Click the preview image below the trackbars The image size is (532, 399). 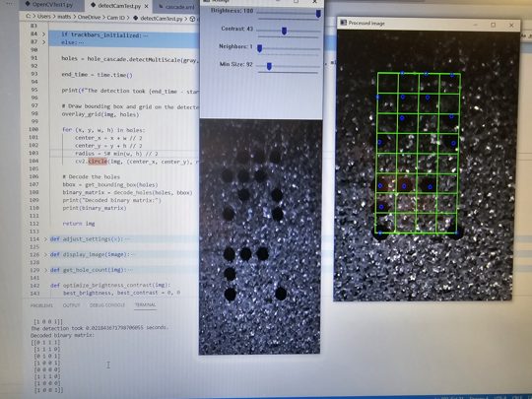[260, 236]
